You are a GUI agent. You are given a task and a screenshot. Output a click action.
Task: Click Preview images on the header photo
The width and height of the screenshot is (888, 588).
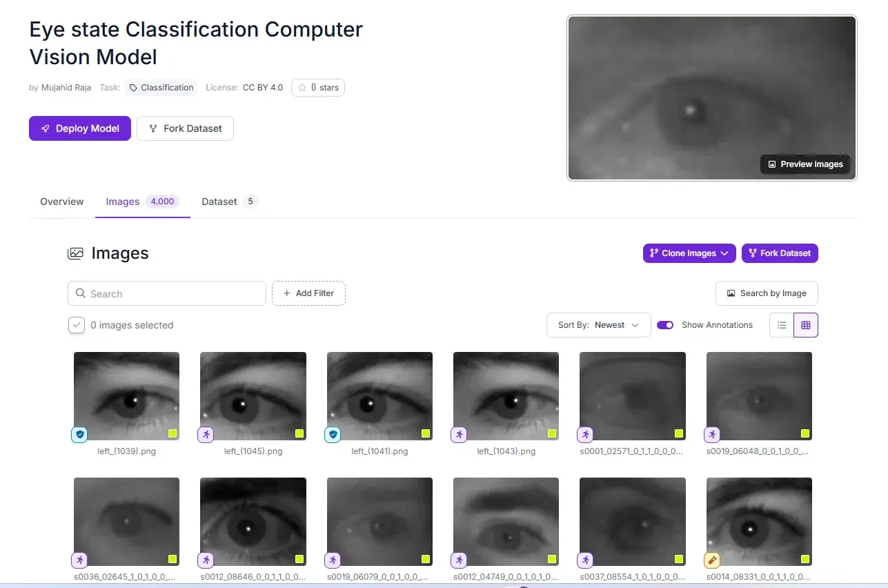pyautogui.click(x=805, y=164)
